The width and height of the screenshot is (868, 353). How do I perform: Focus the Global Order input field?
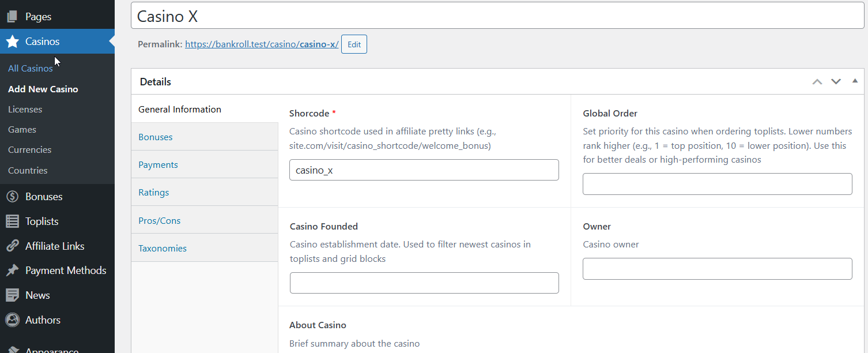tap(716, 183)
